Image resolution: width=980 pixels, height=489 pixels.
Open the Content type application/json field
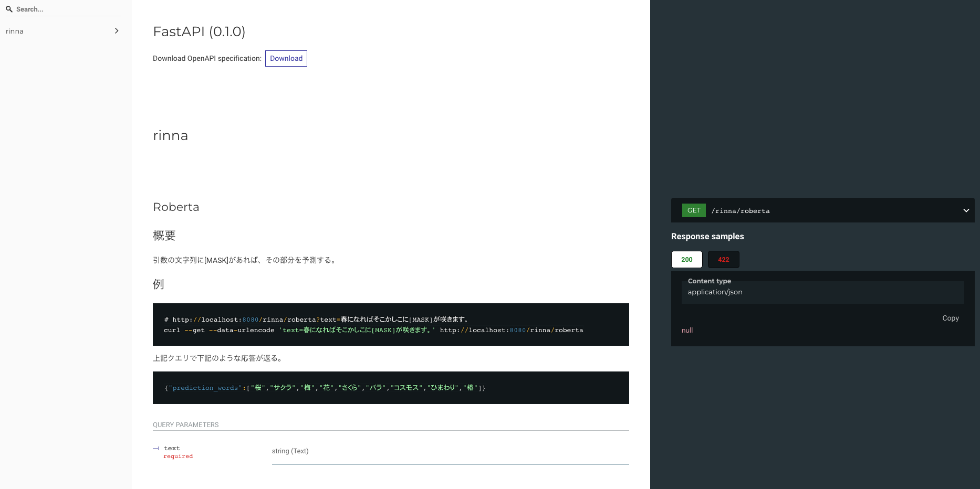point(822,292)
